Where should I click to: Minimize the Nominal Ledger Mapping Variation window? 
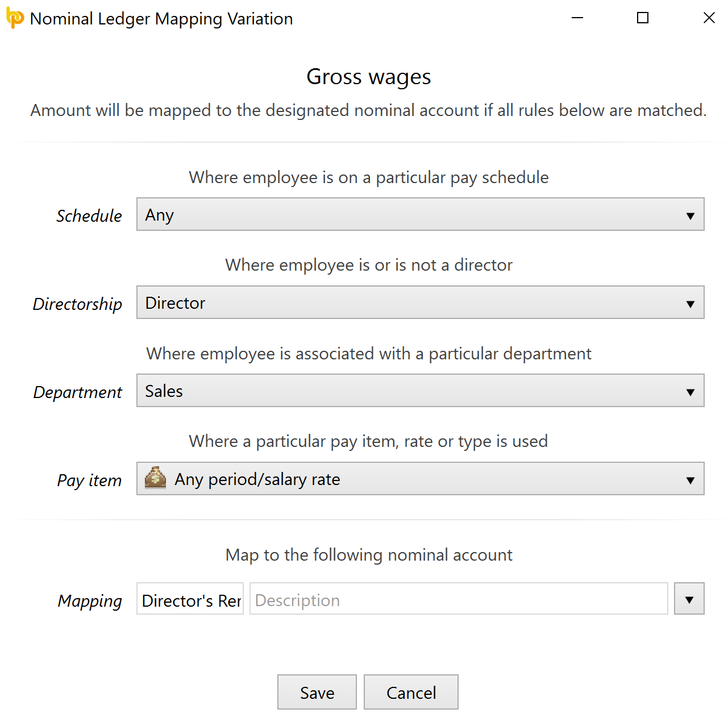click(x=577, y=18)
